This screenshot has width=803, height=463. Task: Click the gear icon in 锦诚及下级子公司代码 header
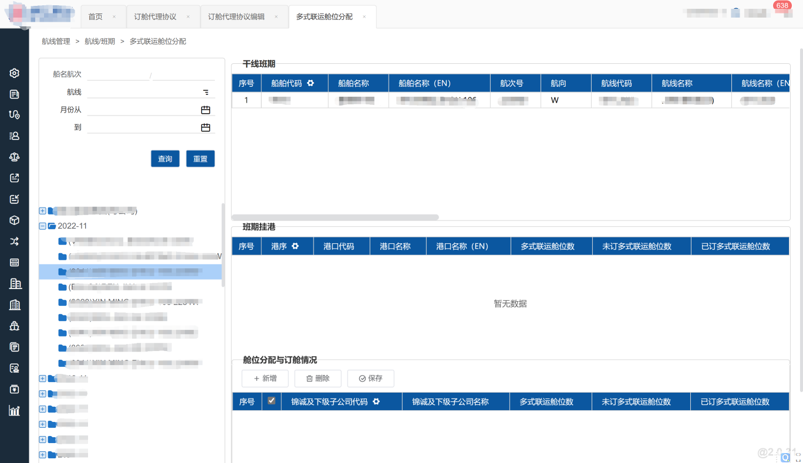376,402
